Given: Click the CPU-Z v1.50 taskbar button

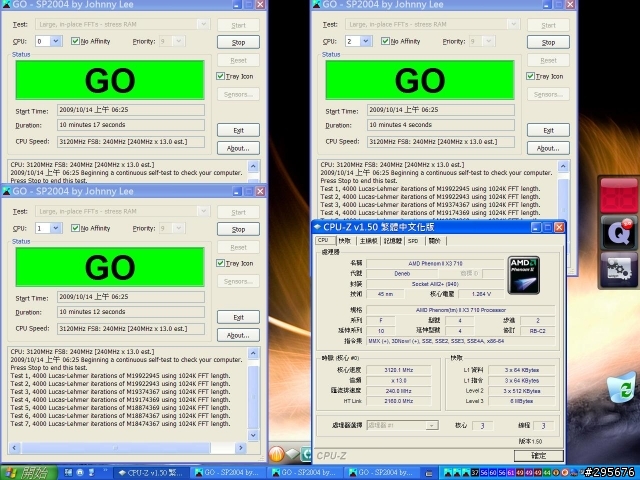Looking at the screenshot, I should coord(151,473).
